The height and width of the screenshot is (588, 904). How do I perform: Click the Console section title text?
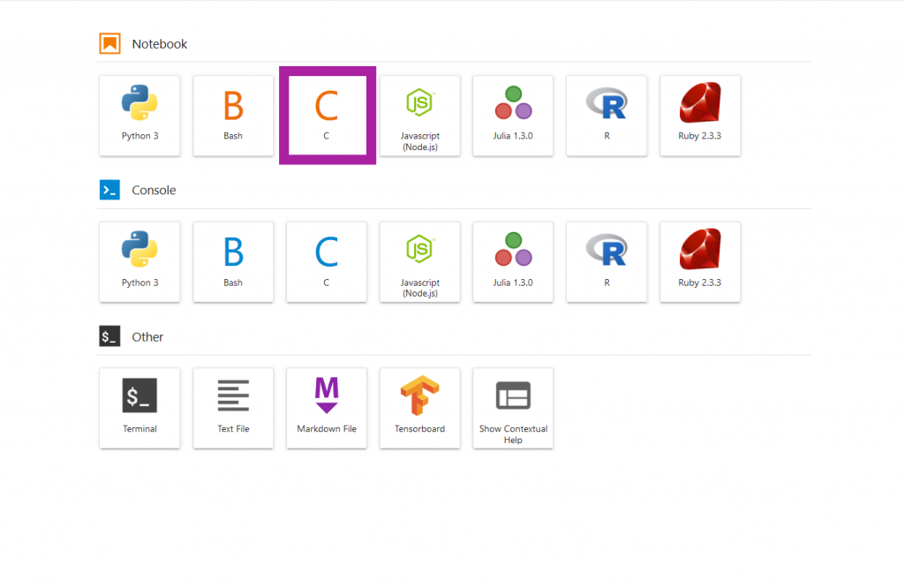[x=154, y=190]
